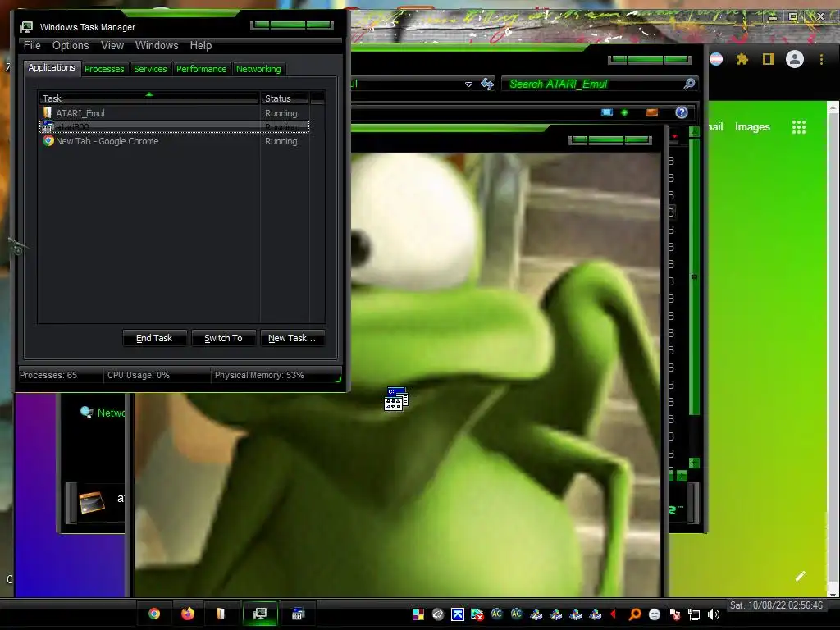Click the Search ATARI_Emul field
Image resolution: width=840 pixels, height=630 pixels.
coord(592,84)
